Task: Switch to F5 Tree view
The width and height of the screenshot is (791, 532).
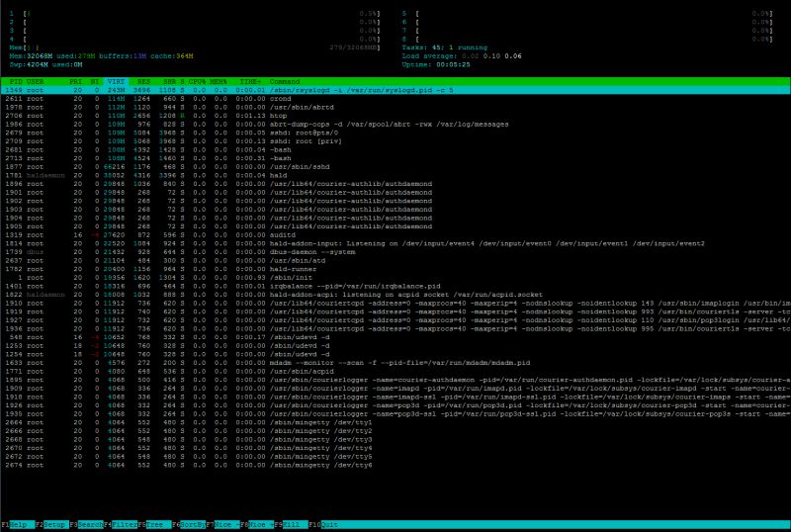Action: (x=154, y=524)
